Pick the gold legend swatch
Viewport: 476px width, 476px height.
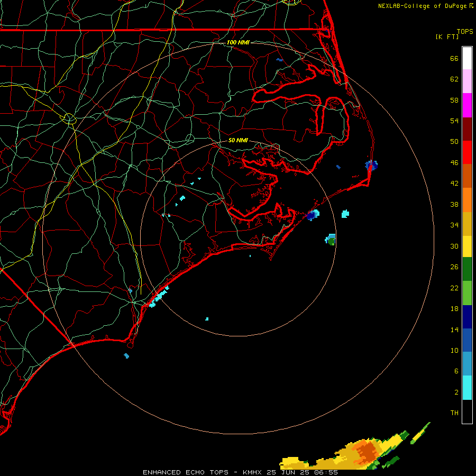click(467, 224)
